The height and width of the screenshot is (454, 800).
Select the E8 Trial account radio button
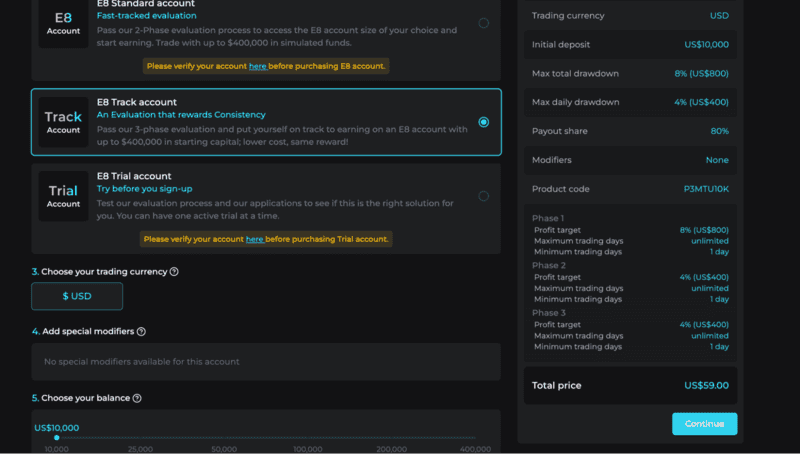pos(483,196)
